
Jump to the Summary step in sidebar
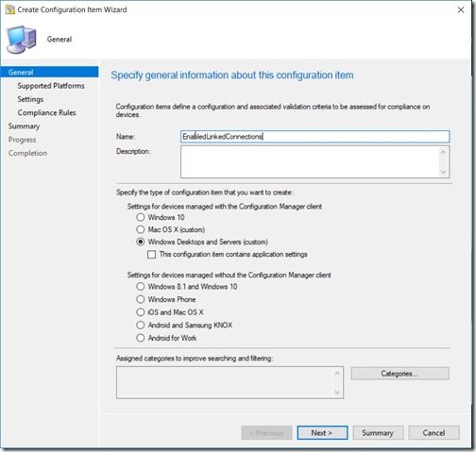pos(24,126)
